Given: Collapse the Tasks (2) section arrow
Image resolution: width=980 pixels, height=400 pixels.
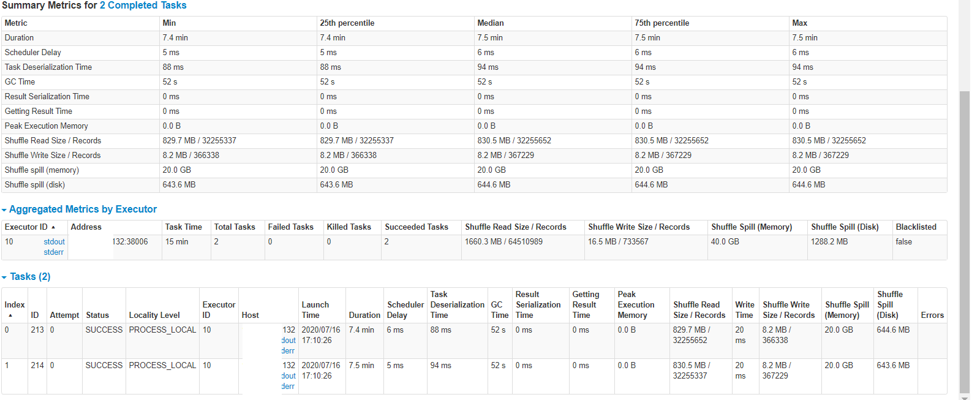Looking at the screenshot, I should [4, 277].
